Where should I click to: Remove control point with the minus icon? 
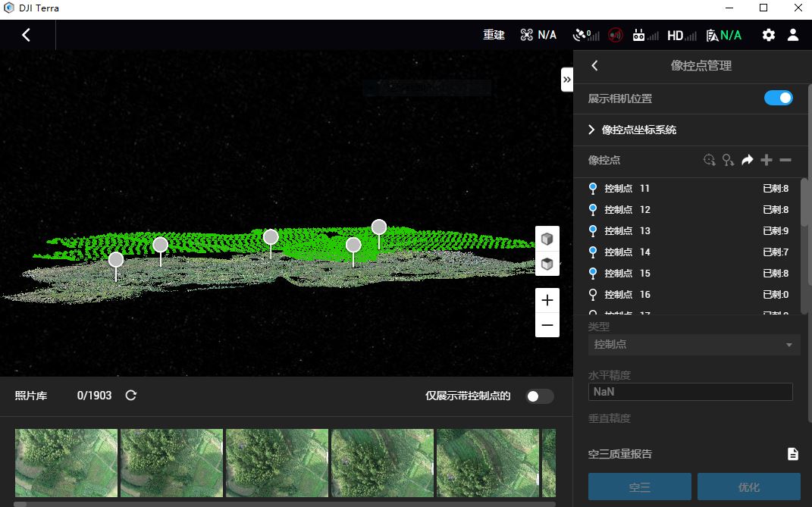pyautogui.click(x=785, y=160)
